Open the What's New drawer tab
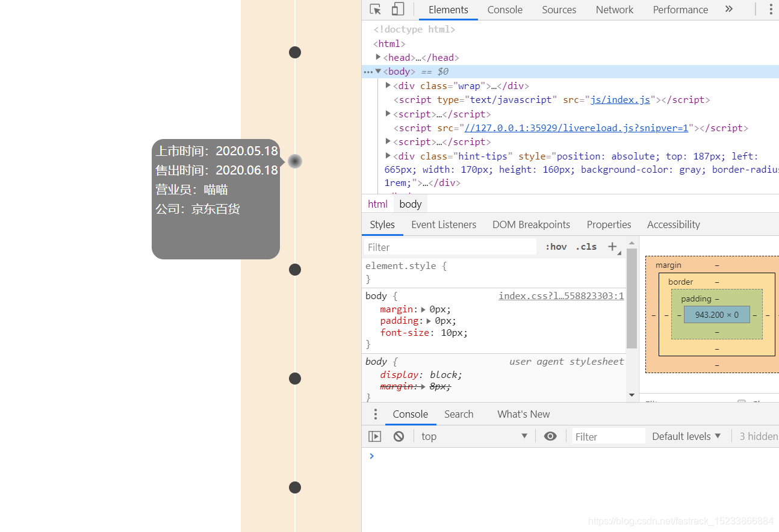Viewport: 779px width, 532px height. pyautogui.click(x=523, y=414)
